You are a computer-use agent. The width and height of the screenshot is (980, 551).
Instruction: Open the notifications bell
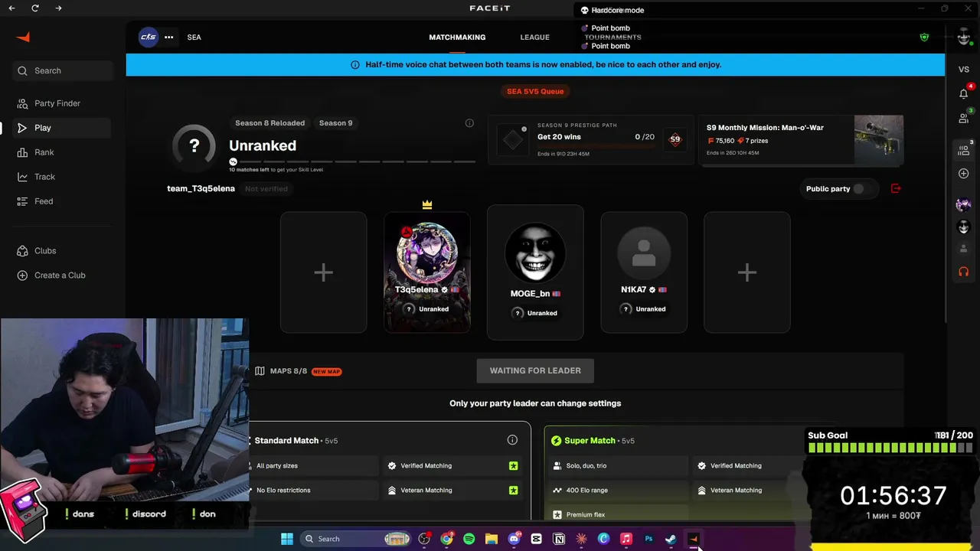click(964, 93)
